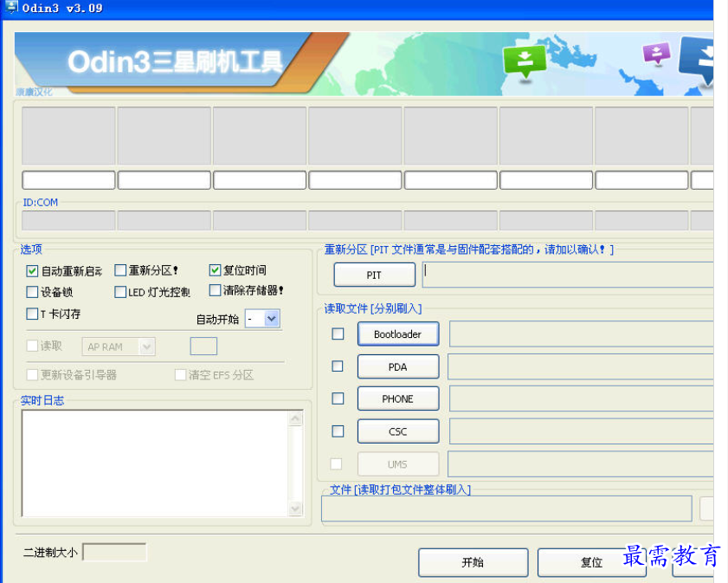Click the Odin3 app icon in title bar
The width and height of the screenshot is (728, 583).
point(11,7)
